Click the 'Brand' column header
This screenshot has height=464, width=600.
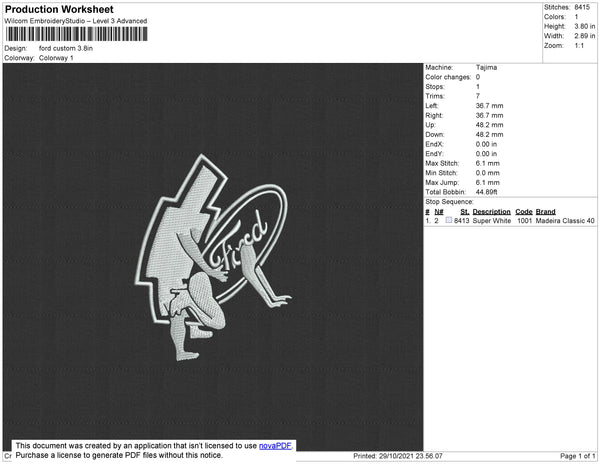(545, 212)
